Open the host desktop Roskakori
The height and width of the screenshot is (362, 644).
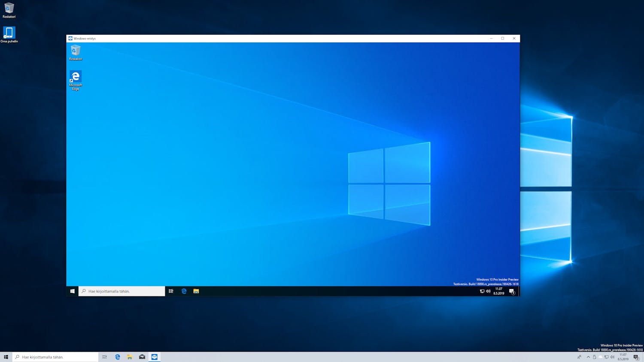click(9, 8)
